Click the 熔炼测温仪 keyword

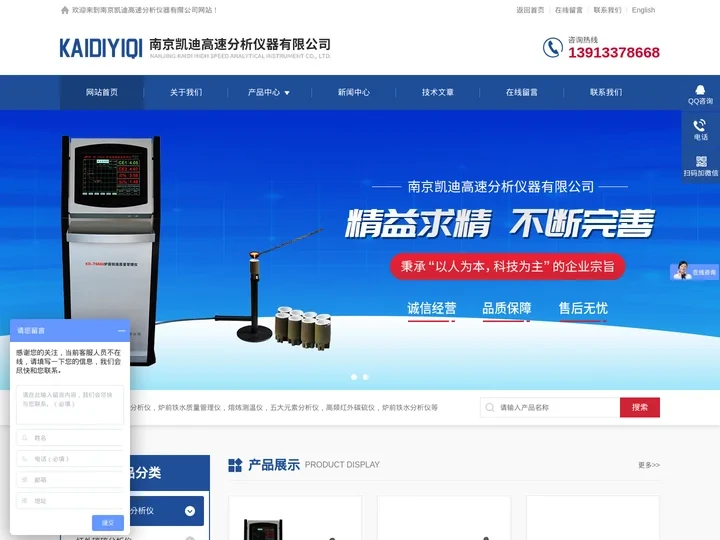[245, 407]
